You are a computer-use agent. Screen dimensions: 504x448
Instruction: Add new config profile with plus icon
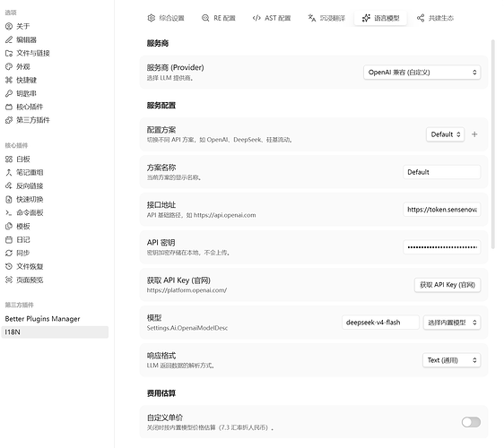[474, 134]
